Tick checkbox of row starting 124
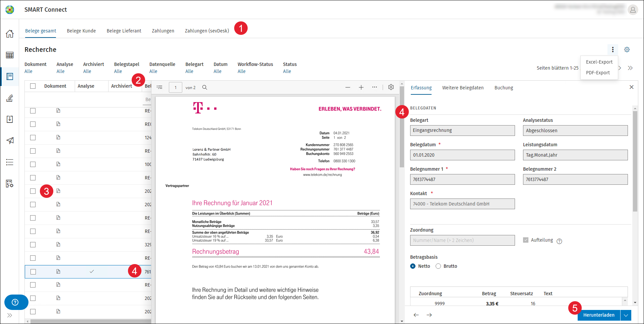 coord(33,138)
